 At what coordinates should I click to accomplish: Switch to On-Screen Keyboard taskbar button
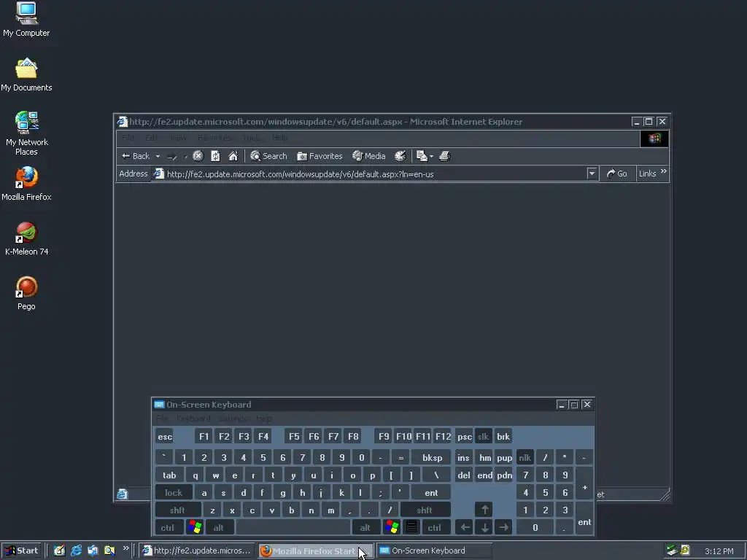[x=434, y=551]
